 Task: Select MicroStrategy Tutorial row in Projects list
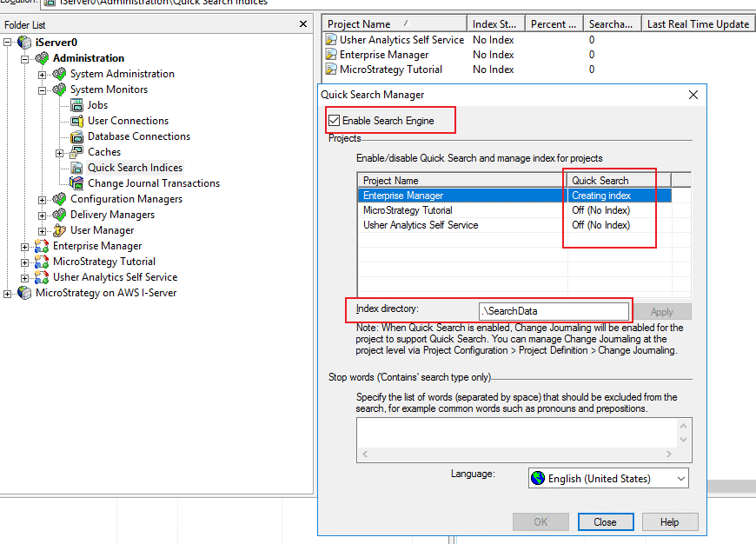[x=408, y=210]
